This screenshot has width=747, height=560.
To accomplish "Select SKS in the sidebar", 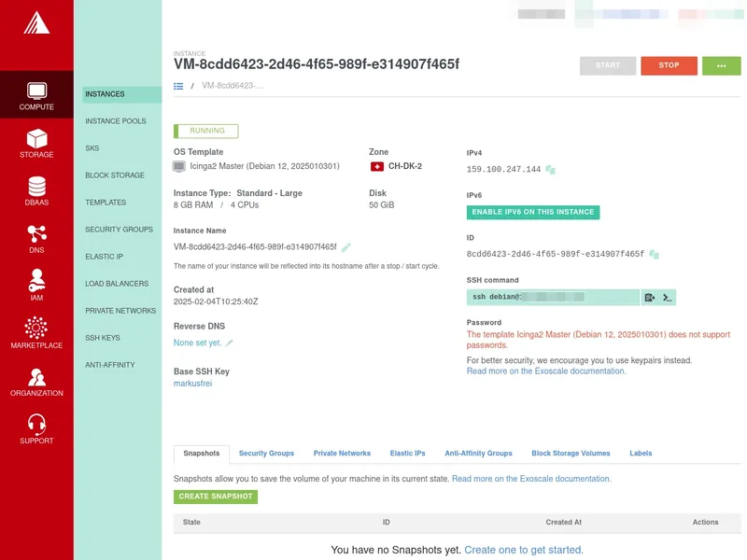I will [x=92, y=148].
